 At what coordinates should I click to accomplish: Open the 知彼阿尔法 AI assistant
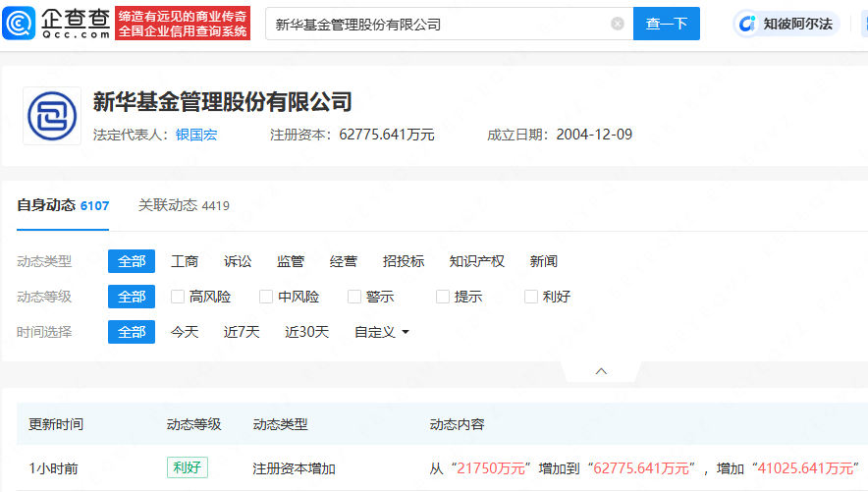coord(787,24)
